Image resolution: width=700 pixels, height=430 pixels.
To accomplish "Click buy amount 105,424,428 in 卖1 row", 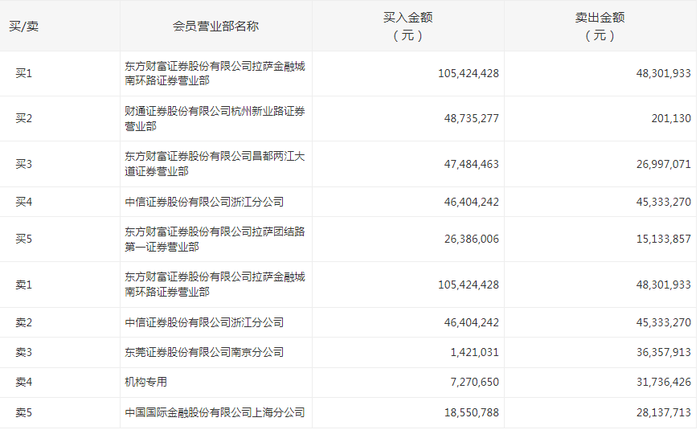I will pyautogui.click(x=468, y=285).
